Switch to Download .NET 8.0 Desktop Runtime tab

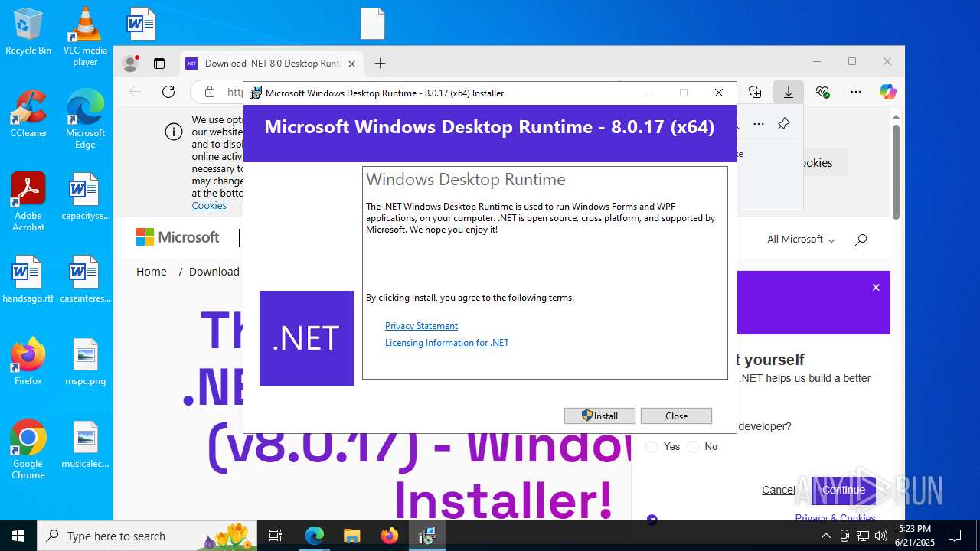[x=271, y=64]
